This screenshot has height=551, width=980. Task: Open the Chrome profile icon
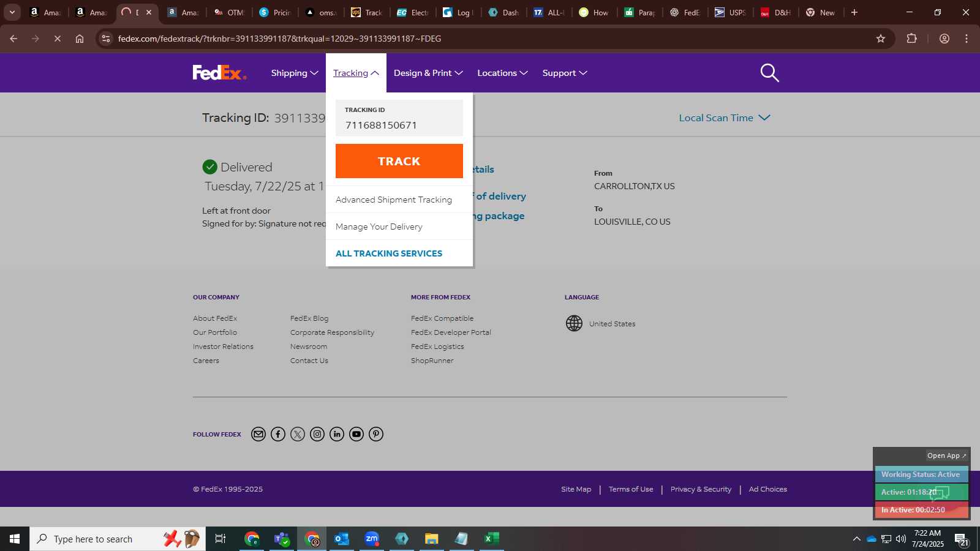[x=944, y=39]
